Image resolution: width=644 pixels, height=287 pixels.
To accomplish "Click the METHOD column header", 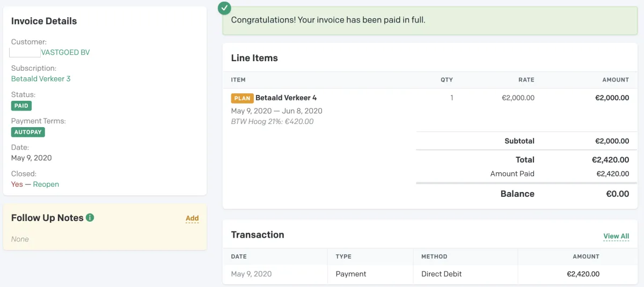I will click(x=434, y=257).
